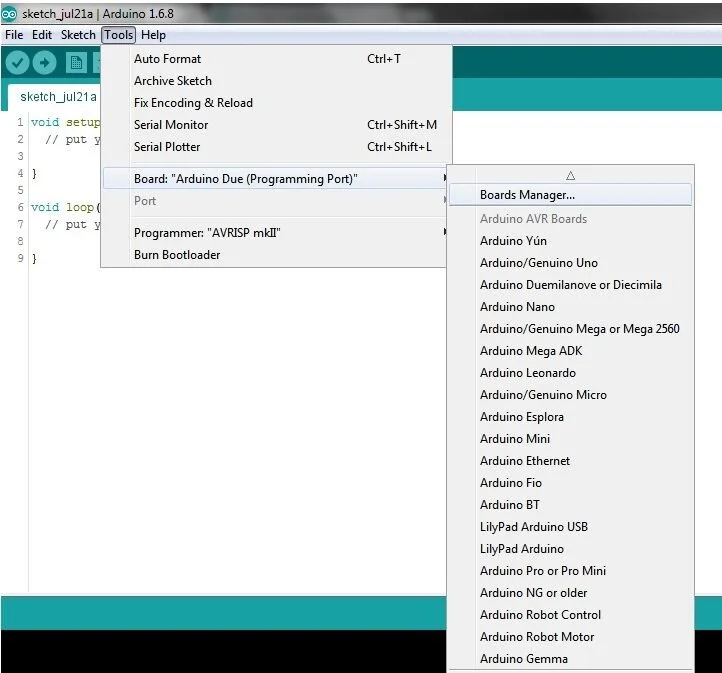The image size is (722, 673).
Task: Open the File menu
Action: point(14,35)
